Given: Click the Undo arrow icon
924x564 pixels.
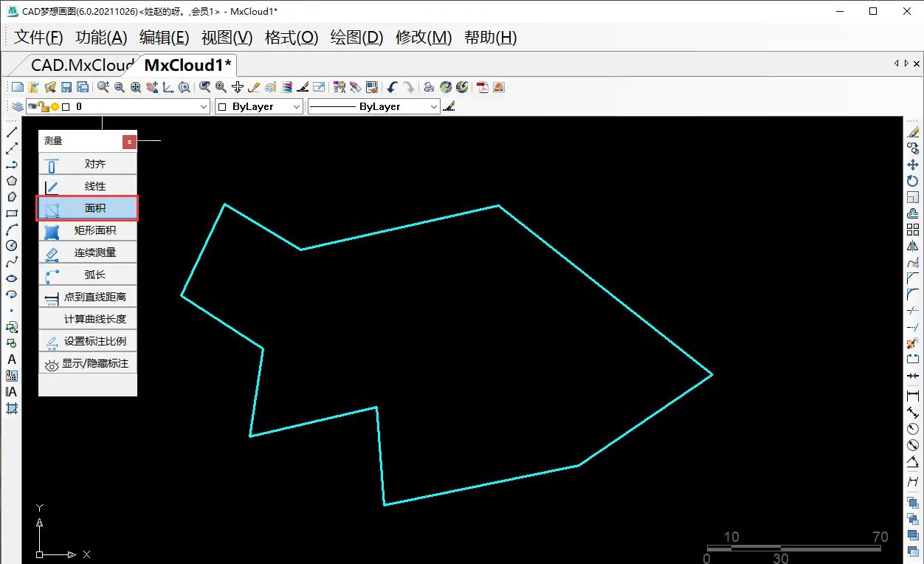Looking at the screenshot, I should pyautogui.click(x=393, y=87).
